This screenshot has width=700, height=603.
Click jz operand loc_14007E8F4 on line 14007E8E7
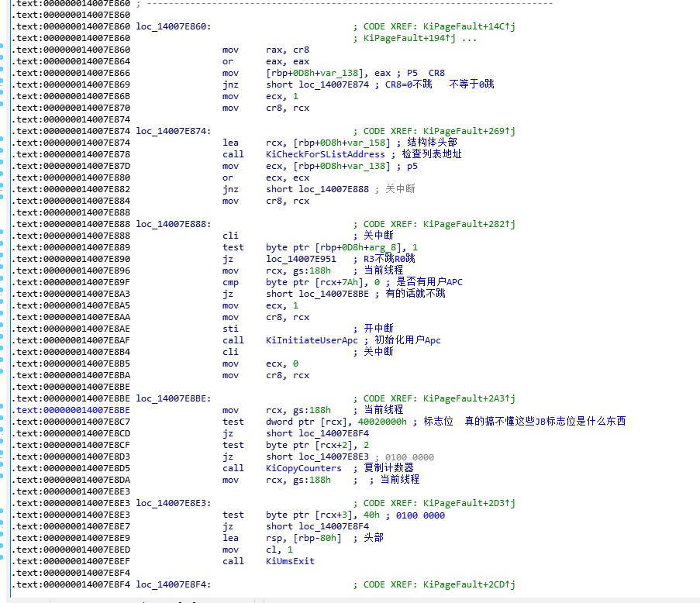coord(333,527)
